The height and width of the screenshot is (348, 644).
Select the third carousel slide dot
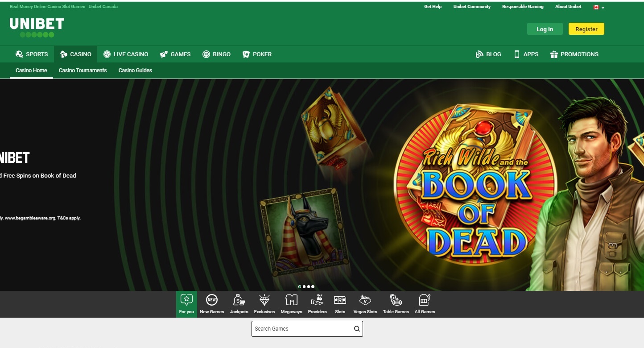point(309,286)
